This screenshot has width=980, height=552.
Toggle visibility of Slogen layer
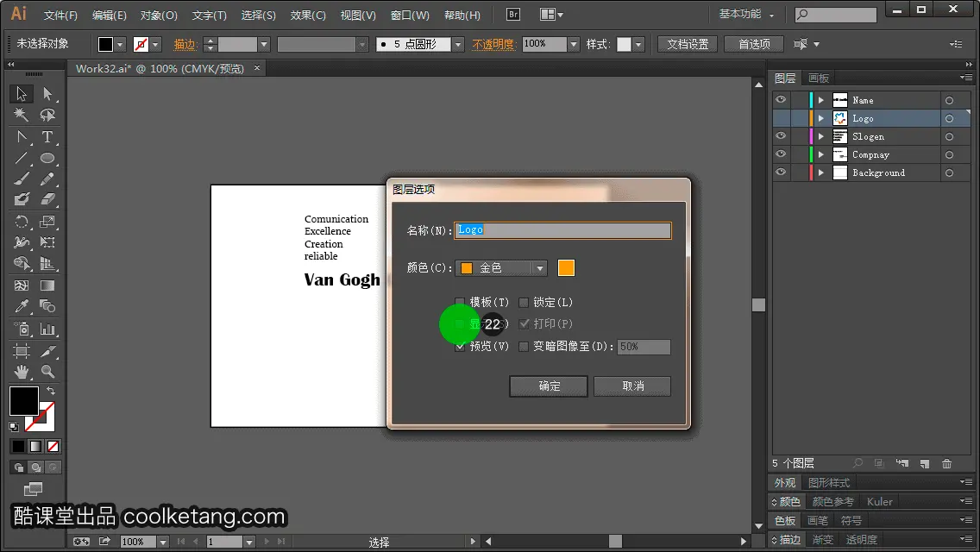click(781, 136)
